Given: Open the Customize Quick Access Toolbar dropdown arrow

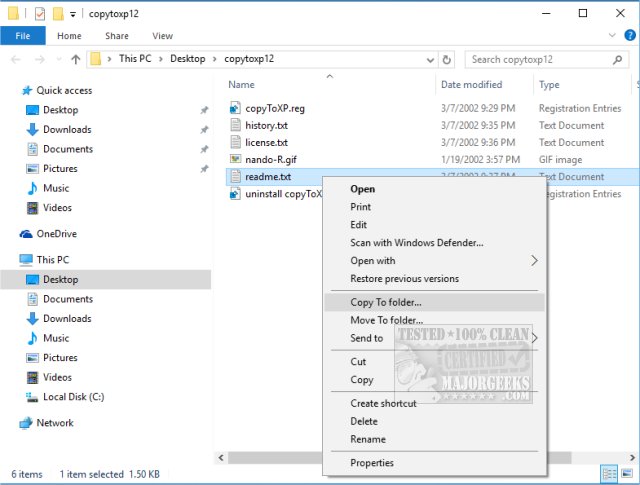Looking at the screenshot, I should click(73, 15).
